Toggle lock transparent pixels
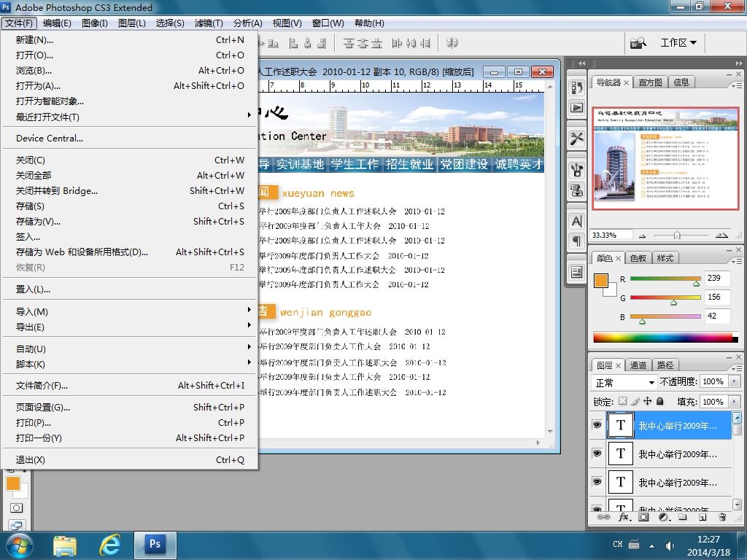Image resolution: width=747 pixels, height=560 pixels. click(622, 402)
